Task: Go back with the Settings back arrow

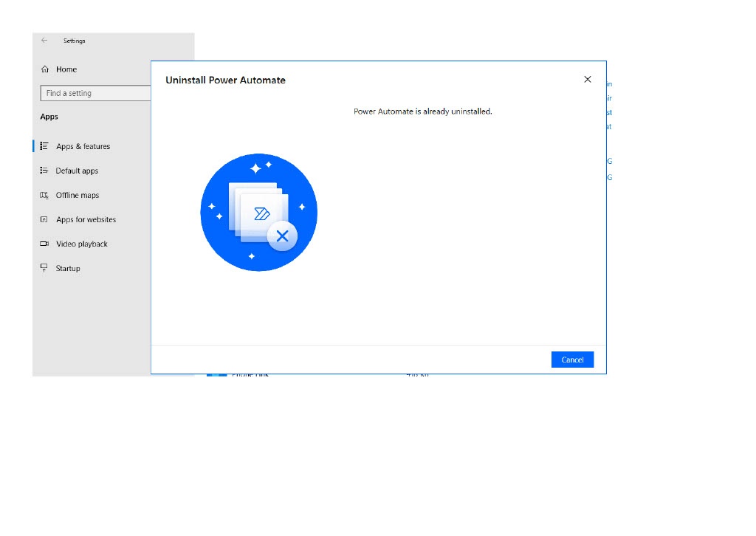Action: [44, 41]
